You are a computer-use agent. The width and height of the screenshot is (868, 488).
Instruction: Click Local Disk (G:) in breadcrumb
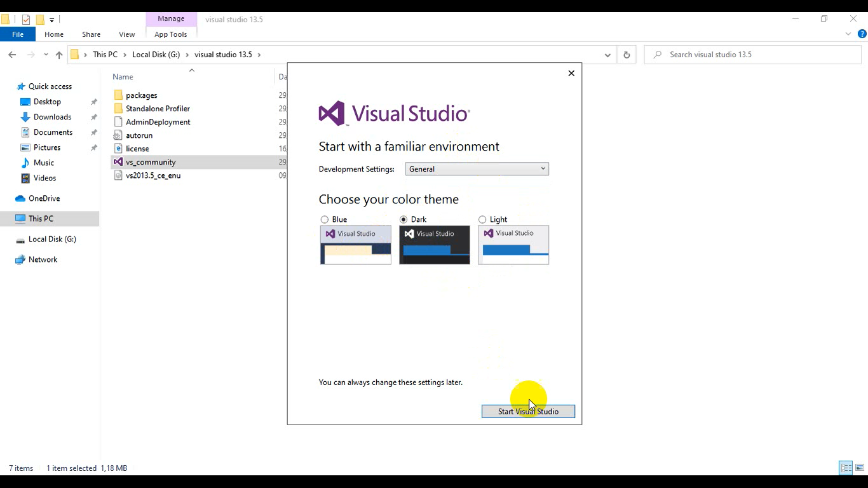[156, 55]
